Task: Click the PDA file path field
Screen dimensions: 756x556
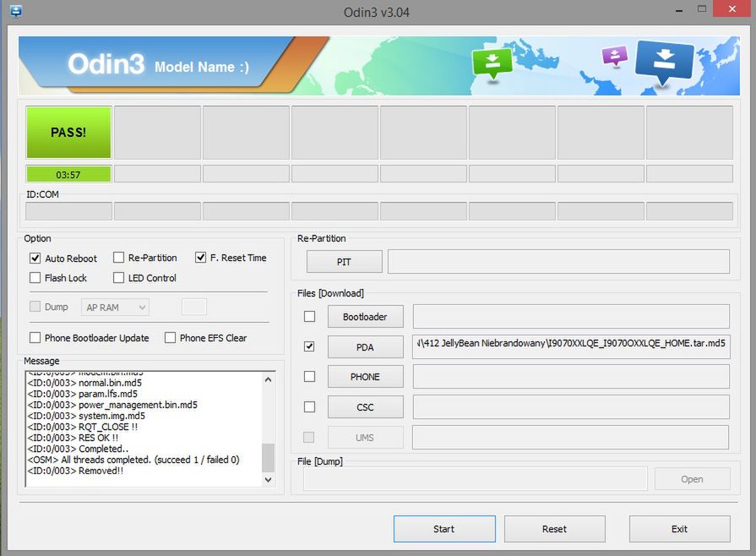Action: tap(571, 346)
